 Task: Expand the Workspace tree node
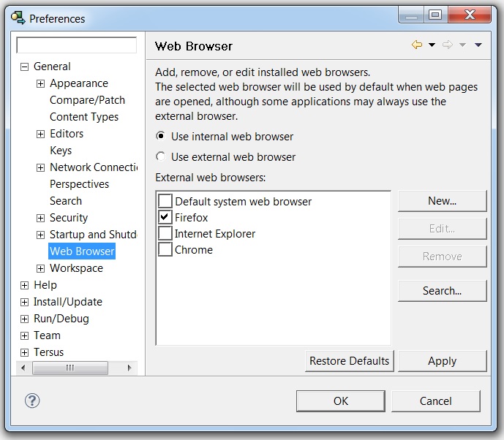(x=40, y=268)
